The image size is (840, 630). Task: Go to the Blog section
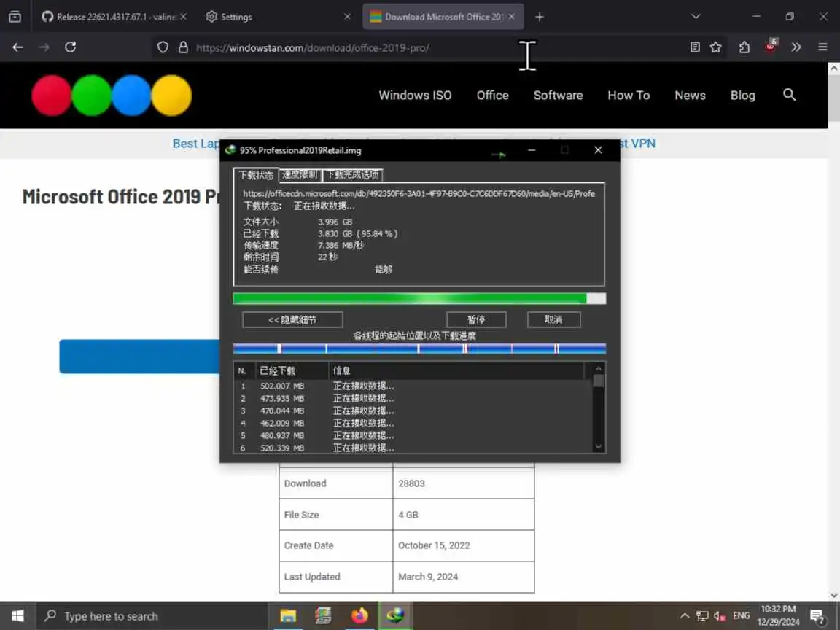(x=742, y=96)
